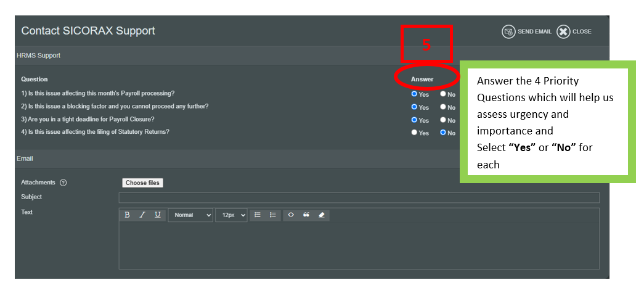Select Yes for Statutory Returns question
This screenshot has height=288, width=644.
coord(414,133)
